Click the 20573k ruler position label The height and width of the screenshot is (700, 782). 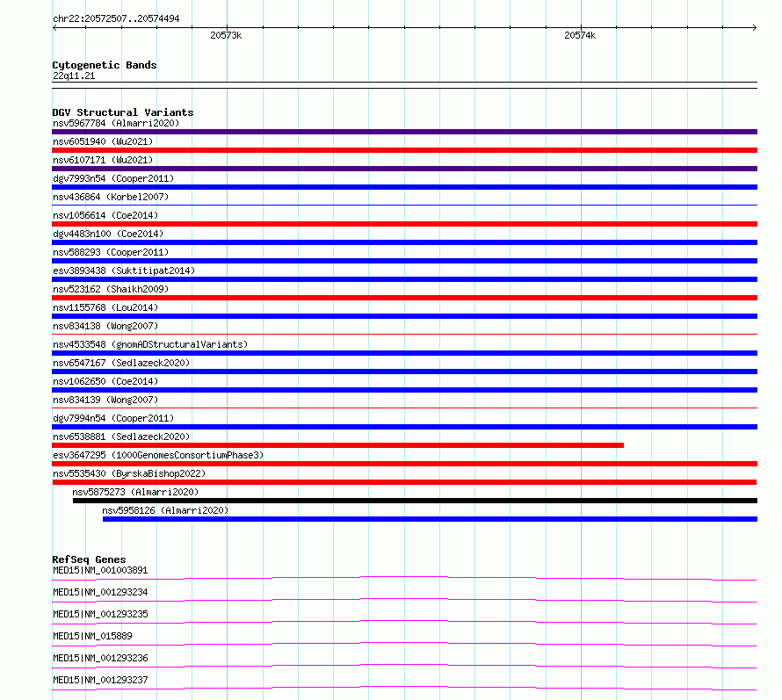tap(226, 35)
